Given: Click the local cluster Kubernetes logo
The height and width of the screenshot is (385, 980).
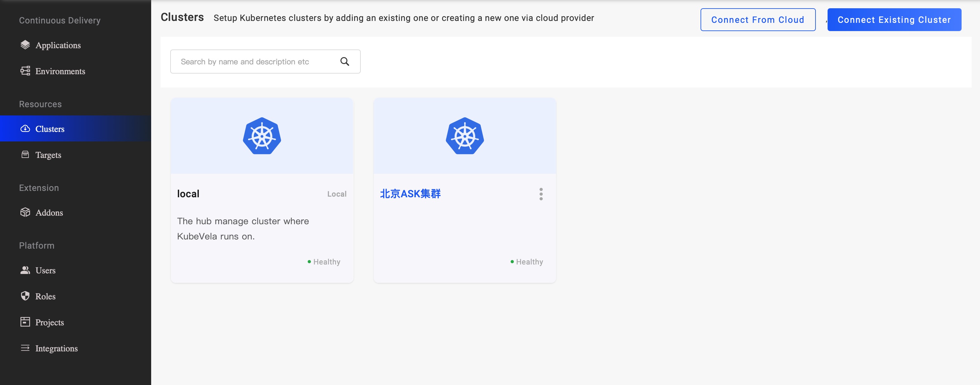Looking at the screenshot, I should pos(262,136).
